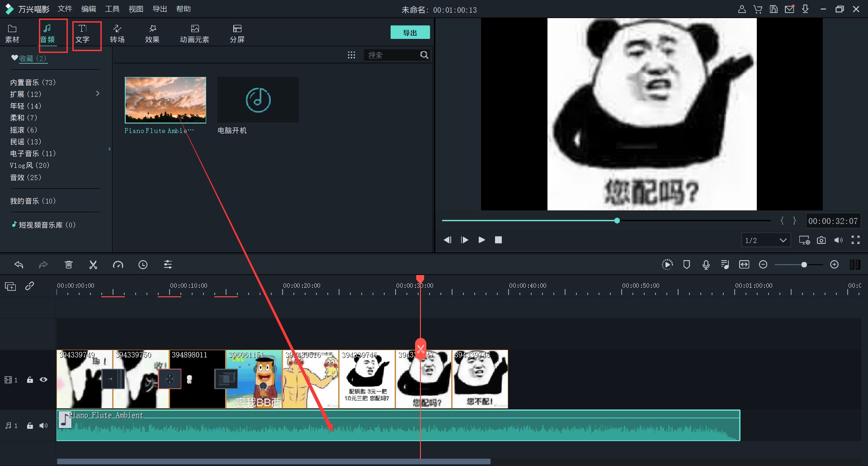
Task: Expand the 扩展 music category arrow
Action: pyautogui.click(x=98, y=94)
